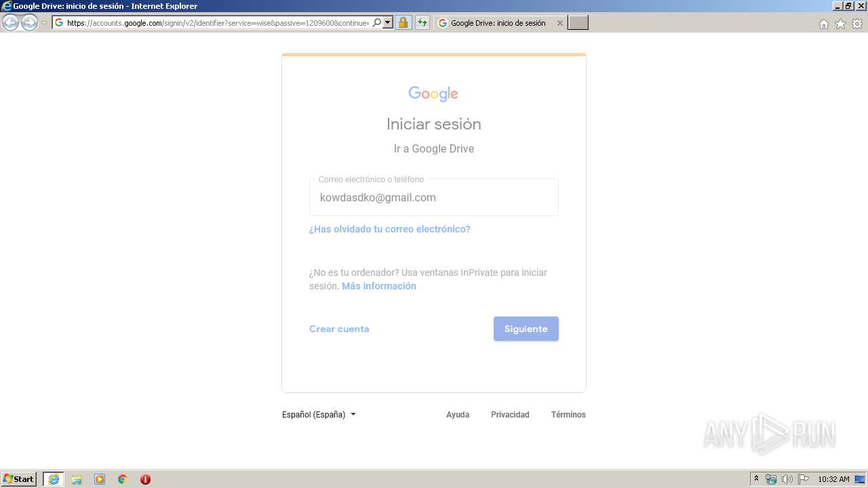Expand the address bar autocomplete dropdown
The height and width of the screenshot is (488, 868).
(x=388, y=22)
